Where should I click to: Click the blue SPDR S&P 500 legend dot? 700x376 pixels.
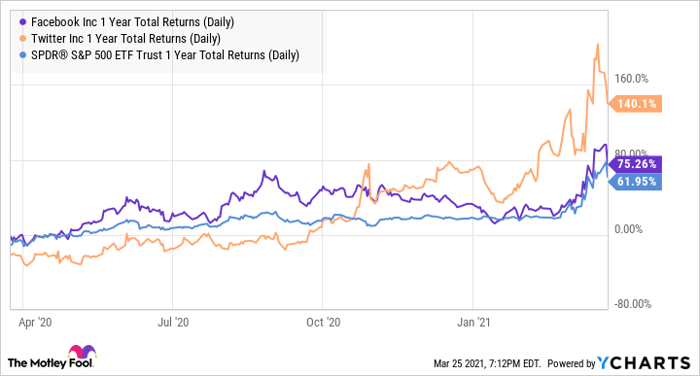point(23,55)
